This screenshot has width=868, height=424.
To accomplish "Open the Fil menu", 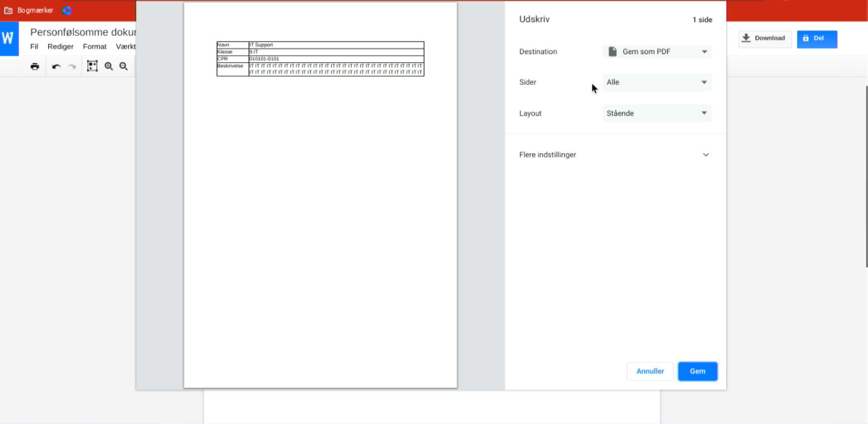I will coord(34,47).
